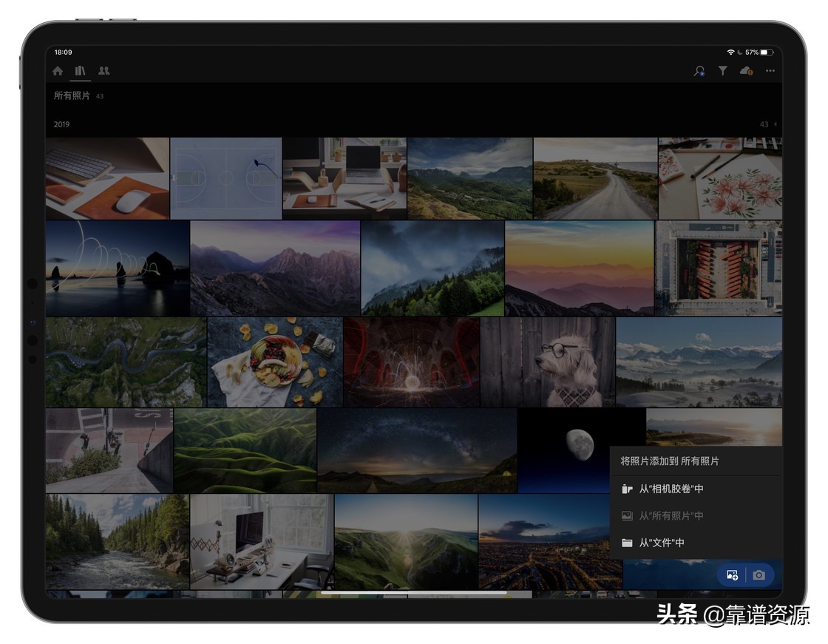Open the sunburst over green valley photo

pos(406,541)
